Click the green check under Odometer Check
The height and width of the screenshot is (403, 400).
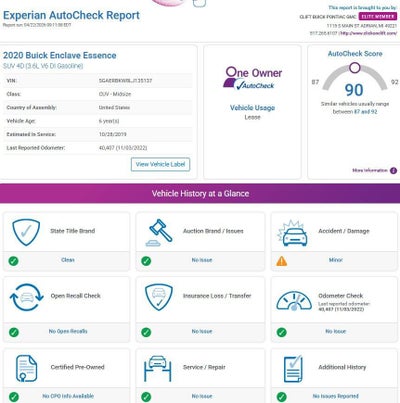pyautogui.click(x=282, y=332)
